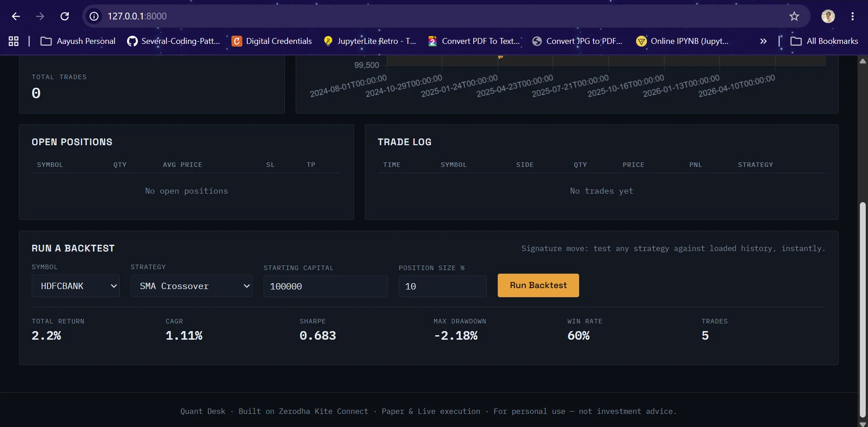The height and width of the screenshot is (427, 868).
Task: Click the No open positions message
Action: (186, 191)
